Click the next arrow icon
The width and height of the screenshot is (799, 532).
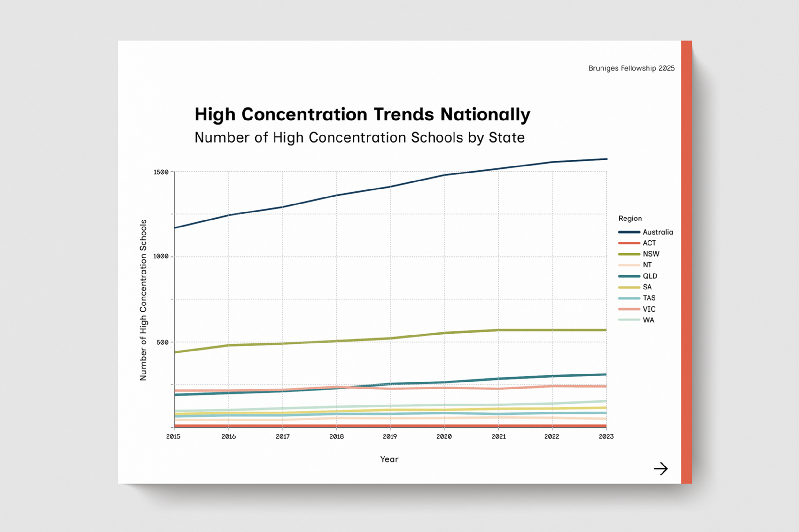(661, 469)
